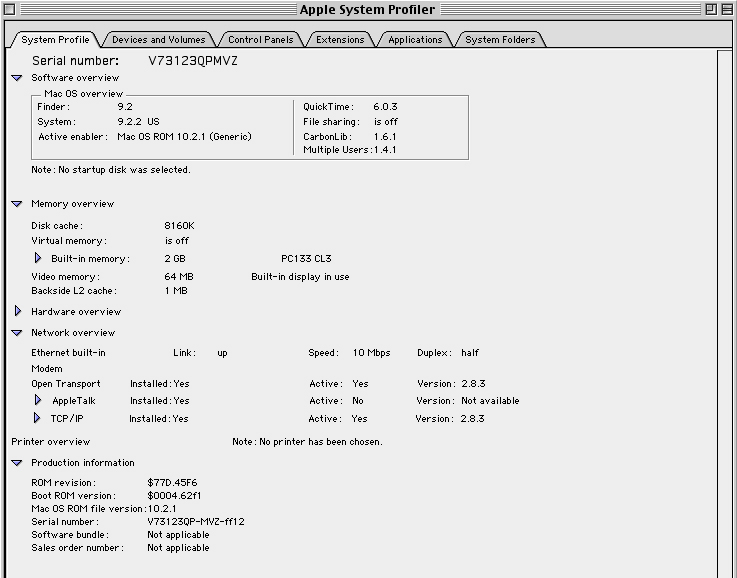Click the System 9.2.2 US value

[x=138, y=122]
